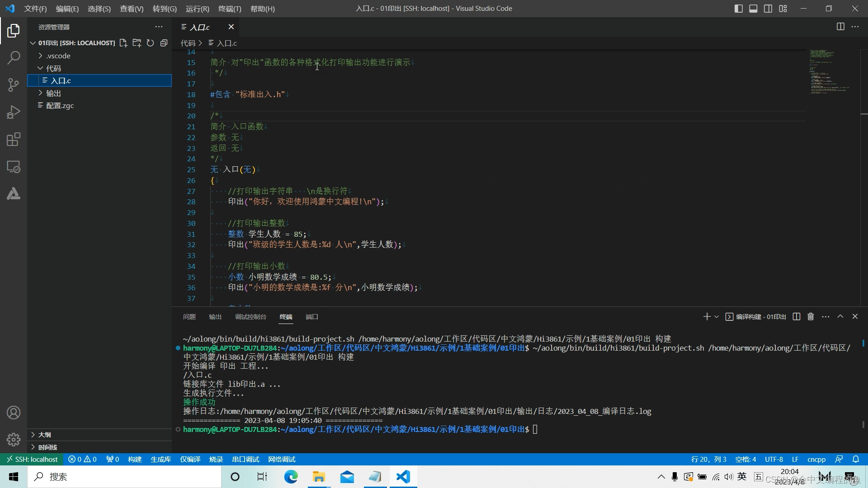
Task: Click the New File icon in explorer
Action: click(123, 43)
